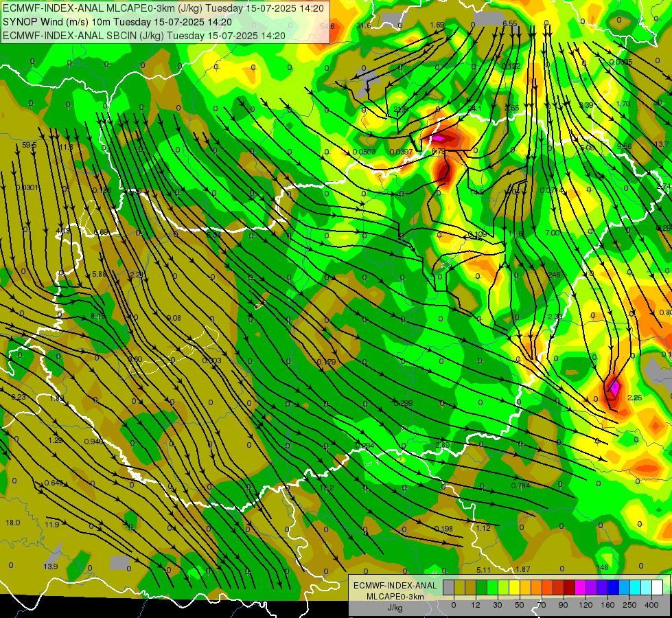672x618 pixels.
Task: Select the map value 0.0714
Action: pos(552,190)
